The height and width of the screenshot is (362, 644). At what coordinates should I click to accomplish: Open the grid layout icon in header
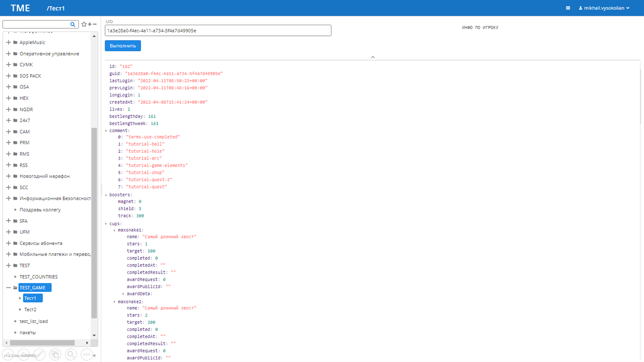(568, 8)
